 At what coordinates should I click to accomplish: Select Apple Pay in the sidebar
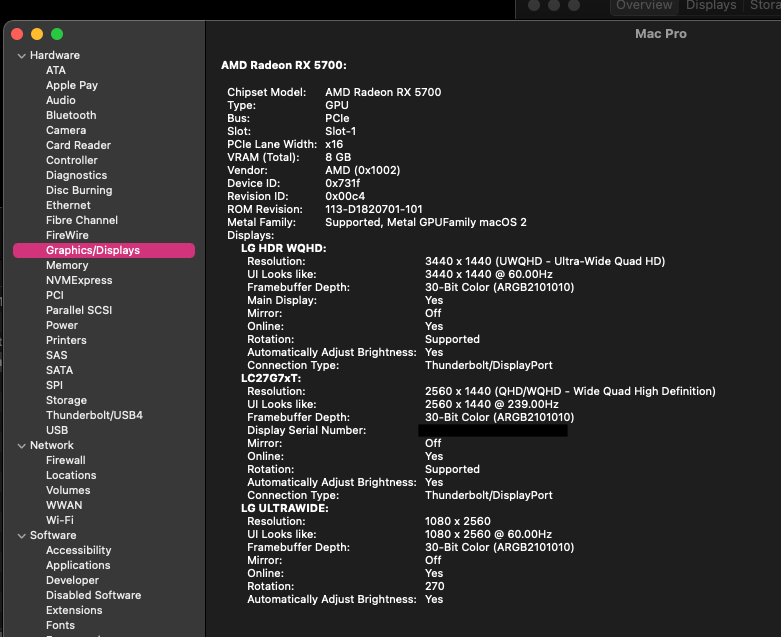pos(72,85)
